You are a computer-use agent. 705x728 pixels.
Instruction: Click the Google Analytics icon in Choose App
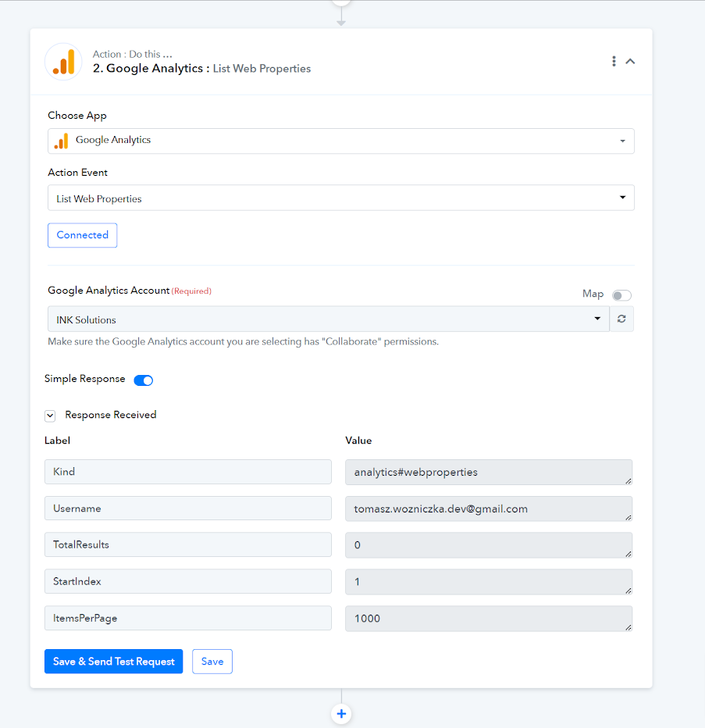(x=61, y=141)
